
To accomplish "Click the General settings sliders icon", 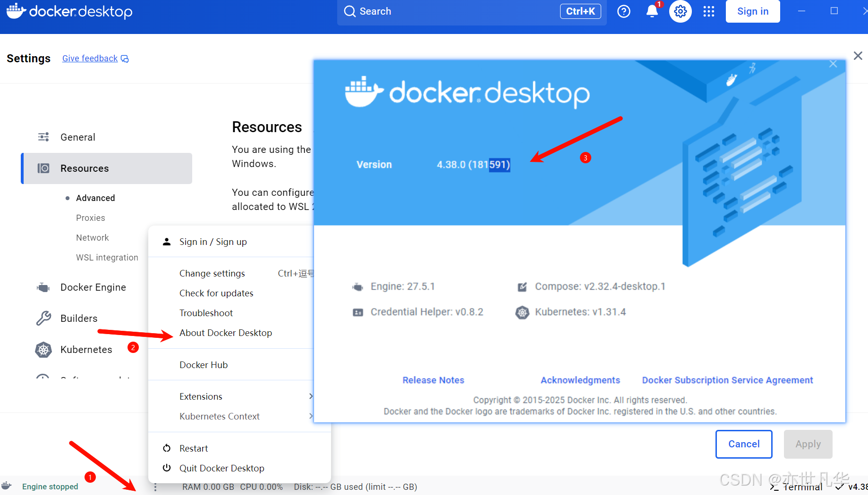I will (43, 137).
